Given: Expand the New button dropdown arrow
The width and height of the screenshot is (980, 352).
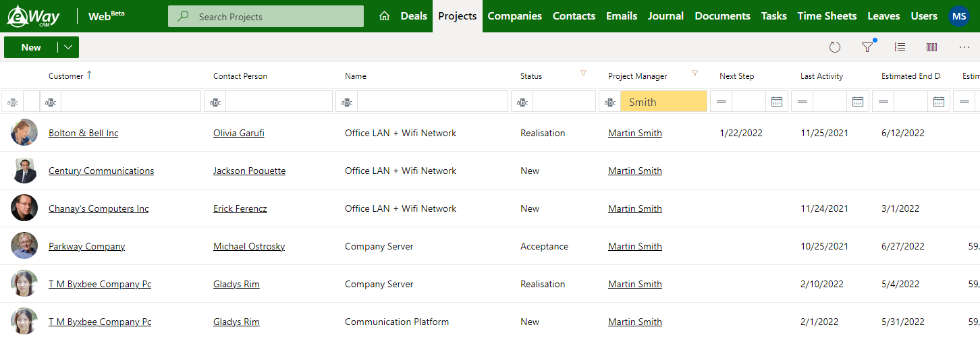Looking at the screenshot, I should tap(68, 47).
